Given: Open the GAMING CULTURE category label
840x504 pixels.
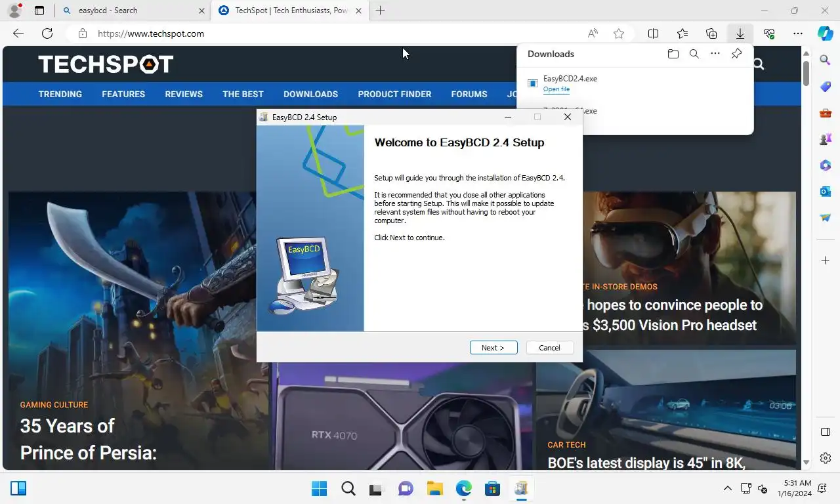Looking at the screenshot, I should pyautogui.click(x=54, y=405).
